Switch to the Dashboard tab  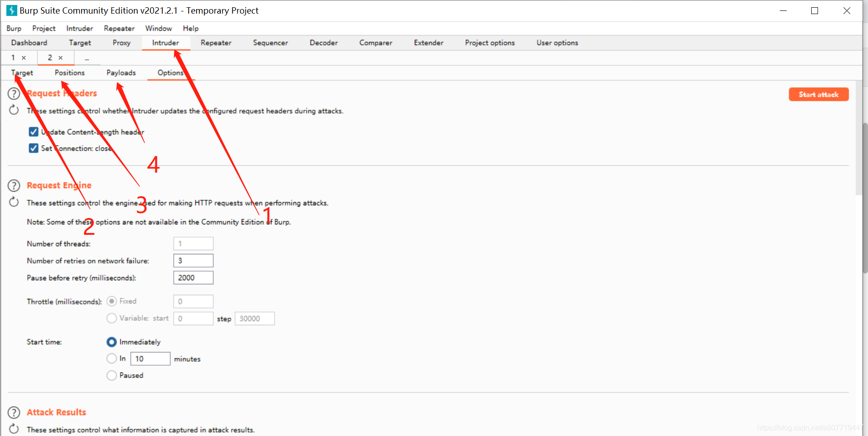pos(29,43)
